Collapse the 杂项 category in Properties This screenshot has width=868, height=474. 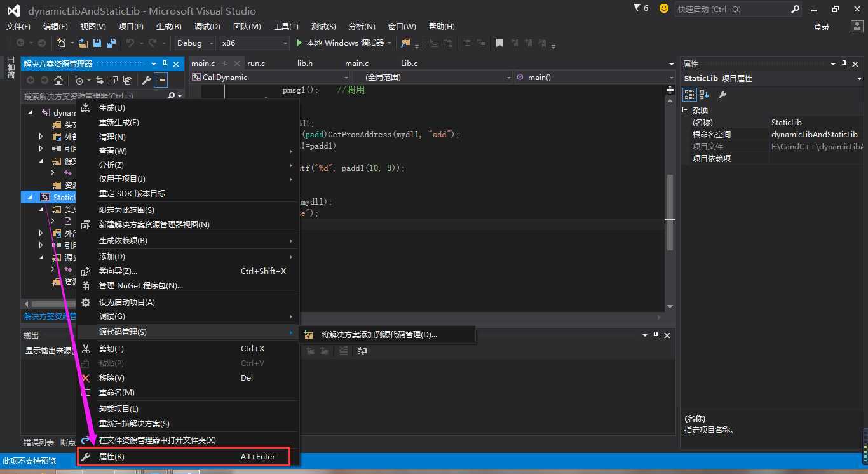tap(686, 110)
